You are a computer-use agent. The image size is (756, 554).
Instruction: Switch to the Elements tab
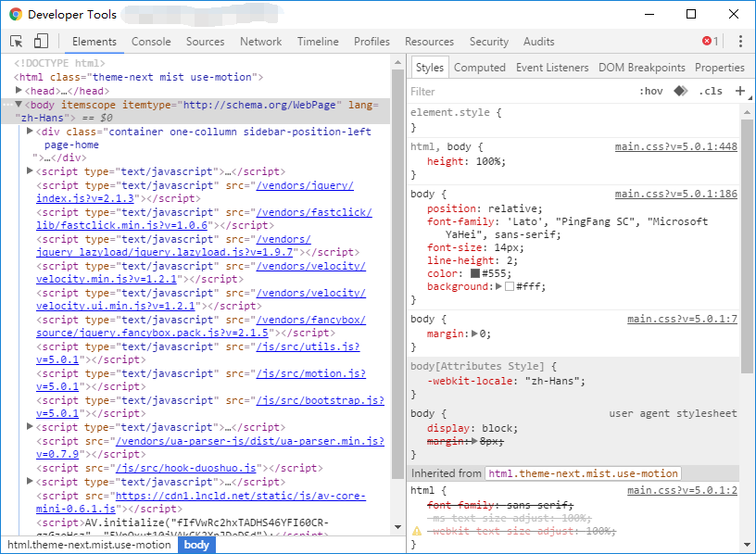[94, 42]
